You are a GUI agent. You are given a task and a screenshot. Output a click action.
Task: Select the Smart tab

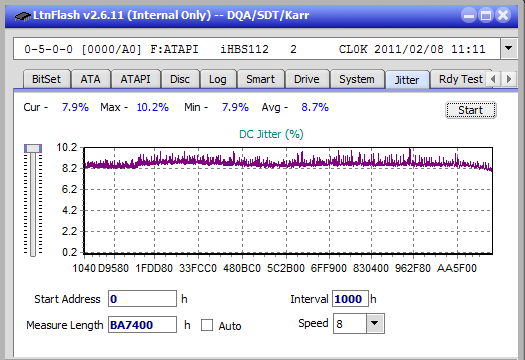(x=260, y=79)
